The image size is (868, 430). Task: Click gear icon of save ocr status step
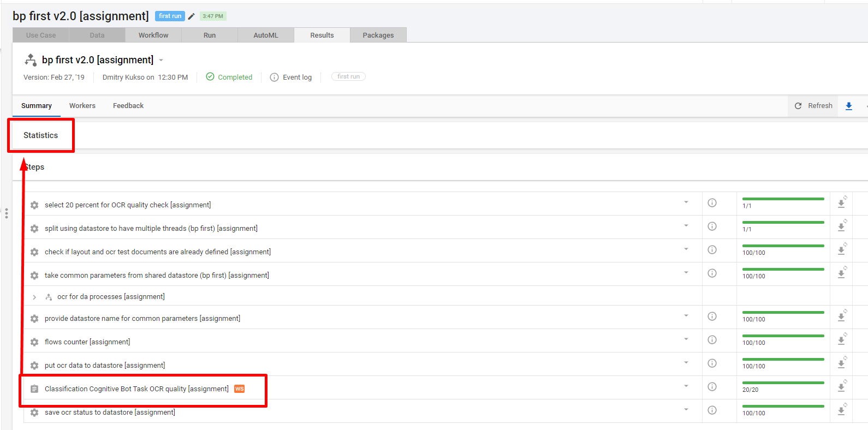point(34,413)
